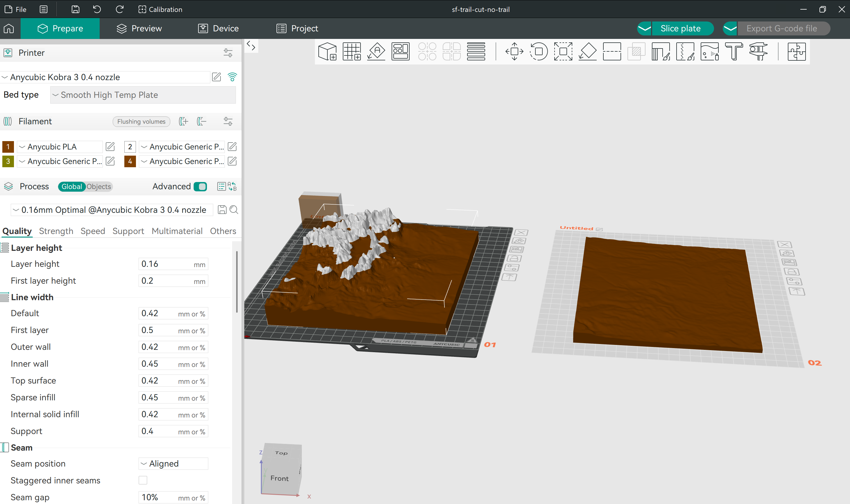Screen dimensions: 850x504
Task: Click the Add plate grid icon
Action: (352, 52)
